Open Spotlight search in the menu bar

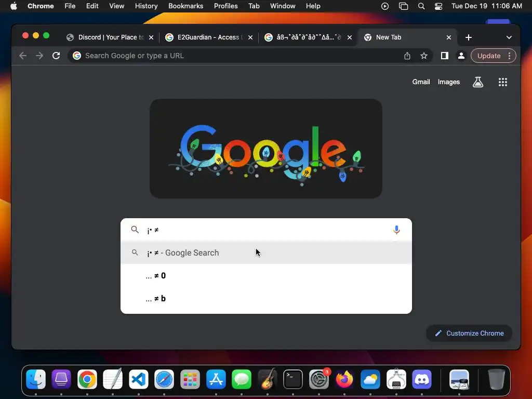pos(421,6)
